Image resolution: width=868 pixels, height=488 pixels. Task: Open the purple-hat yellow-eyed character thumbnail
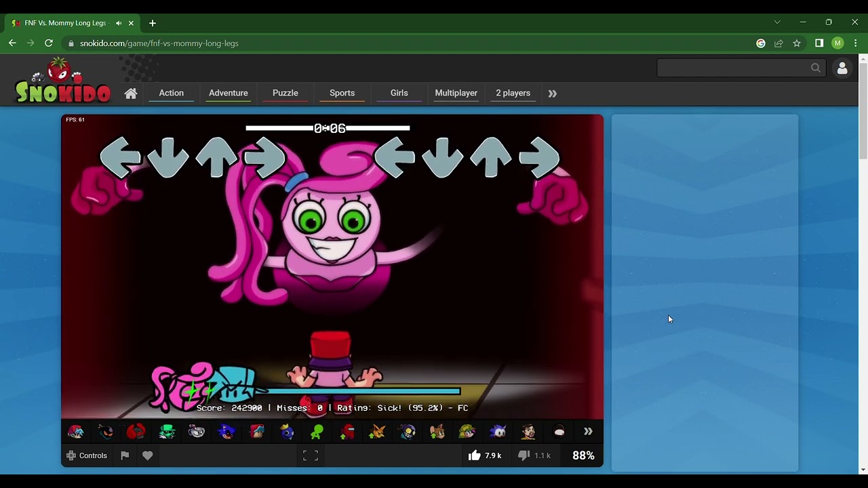click(x=408, y=431)
